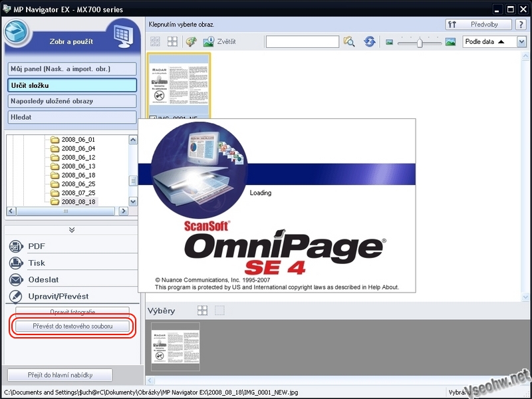Image resolution: width=532 pixels, height=399 pixels.
Task: Click the select-all icon in Výběry bar
Action: point(203,311)
